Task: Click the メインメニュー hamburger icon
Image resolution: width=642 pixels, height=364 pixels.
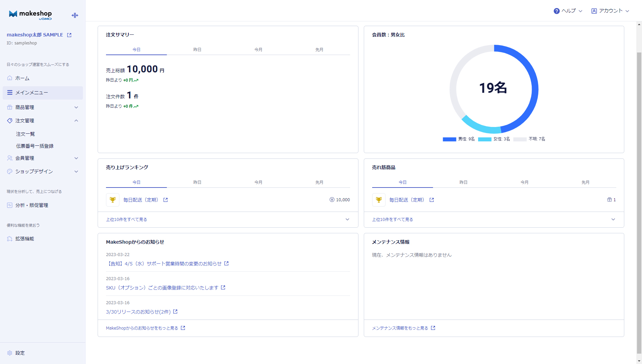Action: pos(10,93)
